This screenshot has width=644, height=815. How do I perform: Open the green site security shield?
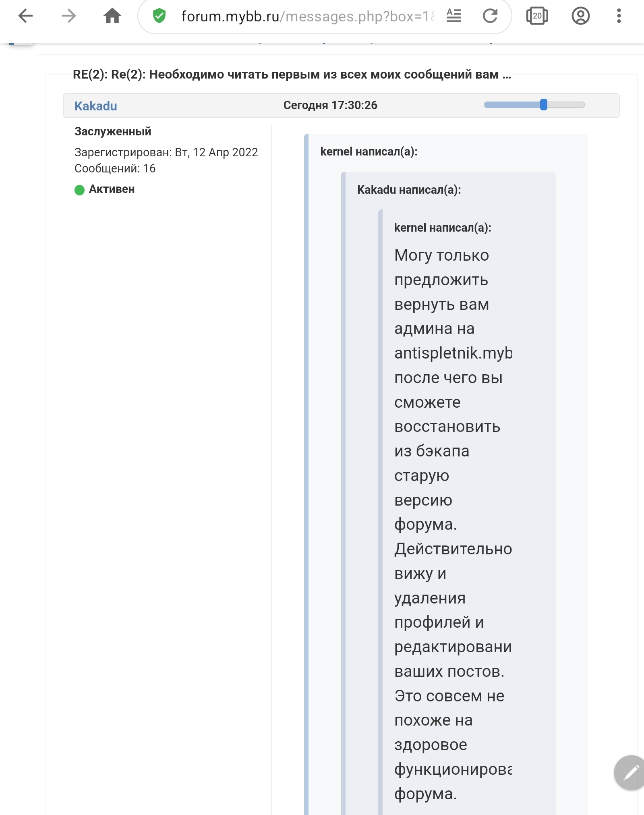click(x=159, y=16)
